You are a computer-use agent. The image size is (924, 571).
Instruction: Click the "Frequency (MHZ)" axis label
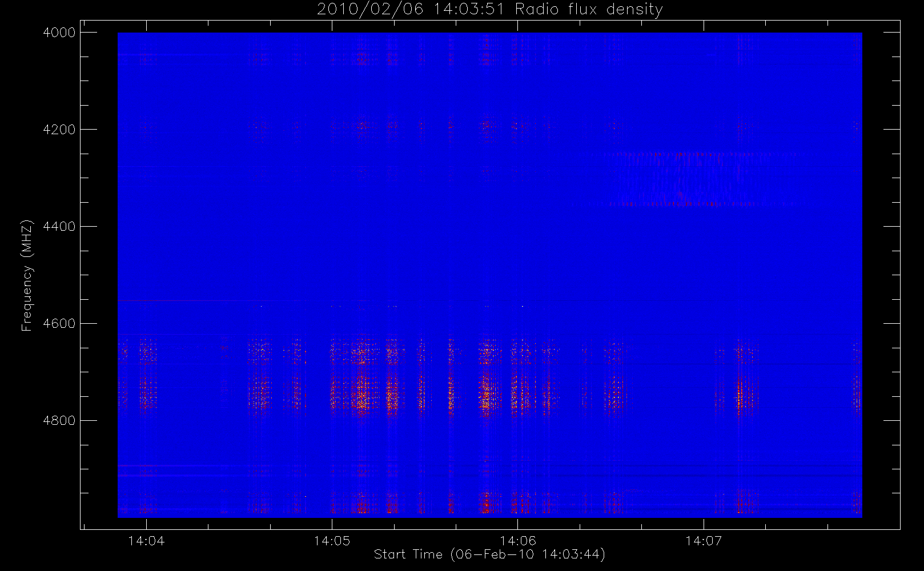point(26,275)
